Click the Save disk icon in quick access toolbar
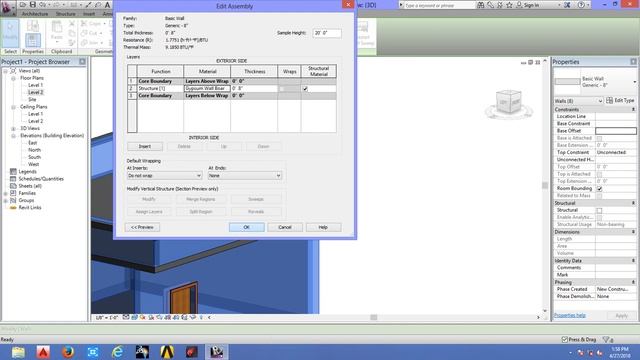The image size is (640, 360). 33,5
